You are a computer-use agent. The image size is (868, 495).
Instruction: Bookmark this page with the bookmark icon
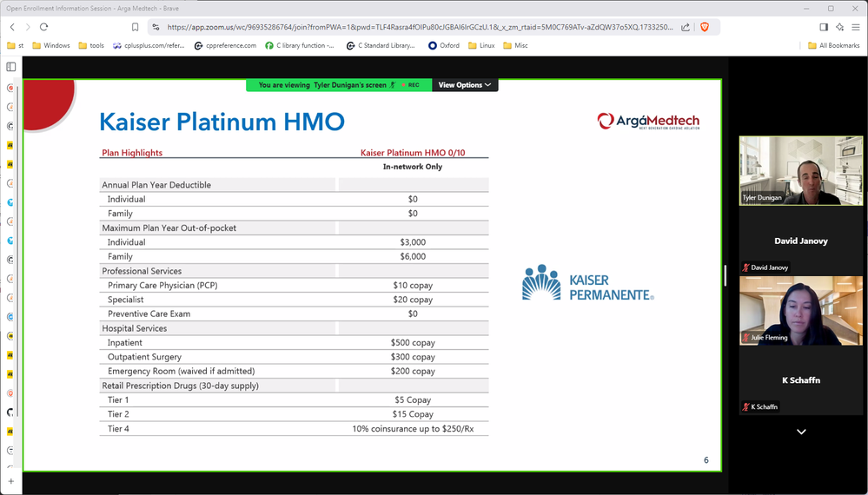click(135, 27)
